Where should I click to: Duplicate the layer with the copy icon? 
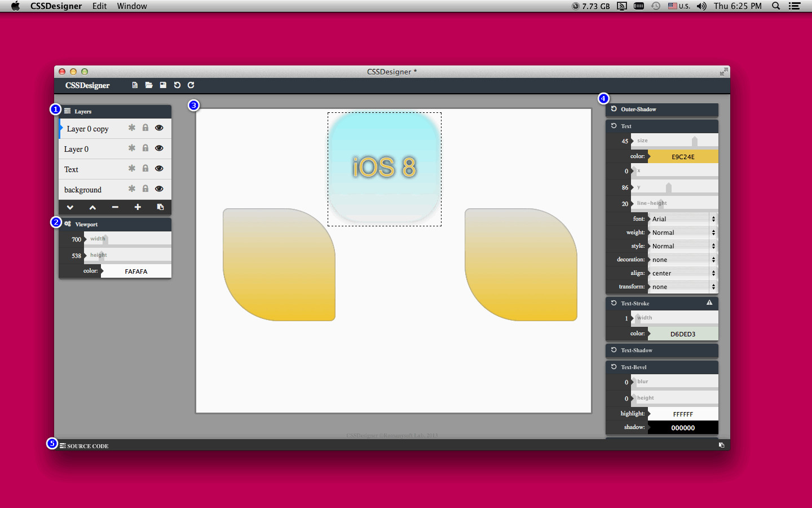coord(160,207)
